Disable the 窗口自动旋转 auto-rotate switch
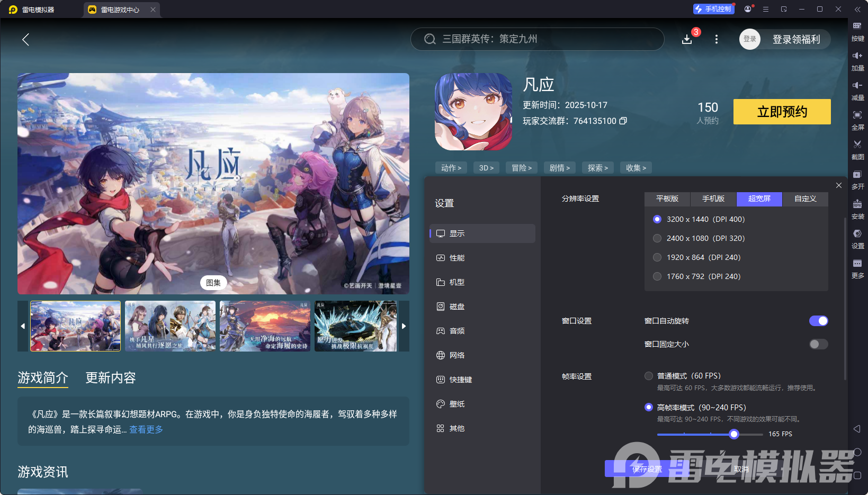Viewport: 868px width, 495px height. pyautogui.click(x=819, y=320)
